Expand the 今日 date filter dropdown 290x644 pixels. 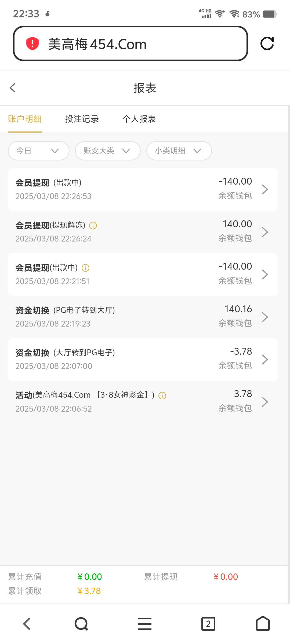pos(39,151)
